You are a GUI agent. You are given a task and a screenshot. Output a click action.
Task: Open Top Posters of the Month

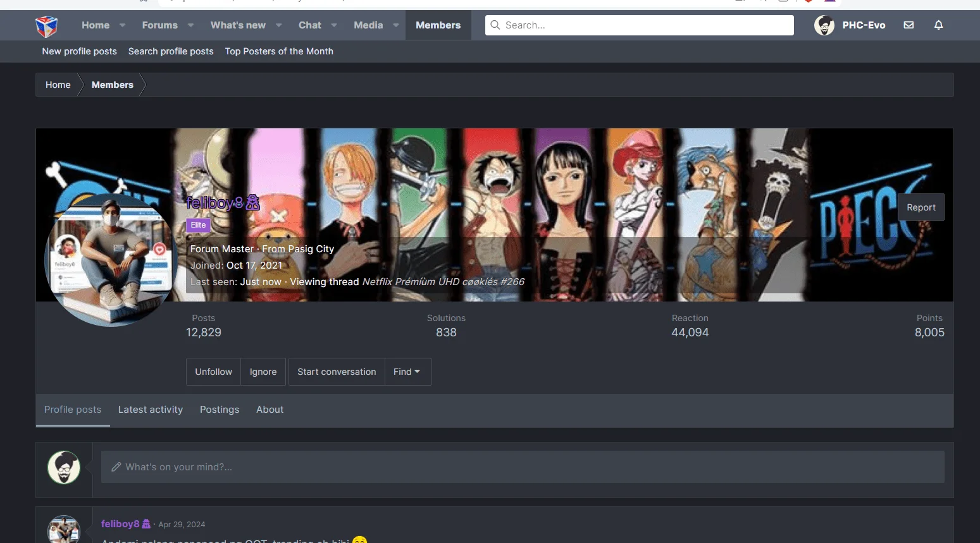(279, 51)
